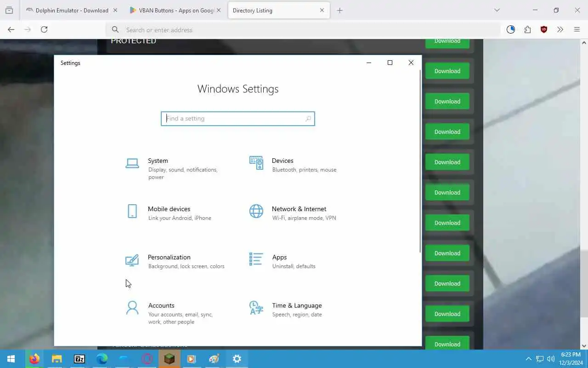Open the blue pie-chart toolbar button
This screenshot has height=368, width=588.
click(511, 29)
